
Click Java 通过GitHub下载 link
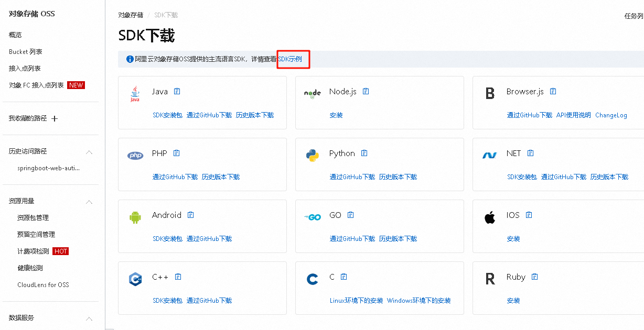point(209,115)
